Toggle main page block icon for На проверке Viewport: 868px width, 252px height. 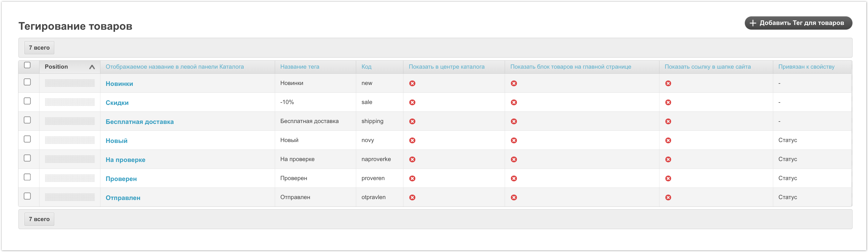514,159
